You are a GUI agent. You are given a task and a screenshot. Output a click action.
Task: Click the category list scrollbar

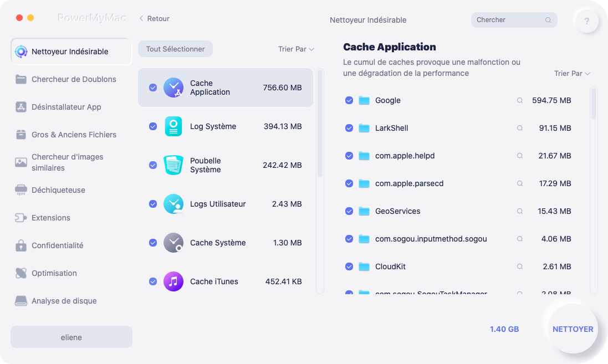320,123
